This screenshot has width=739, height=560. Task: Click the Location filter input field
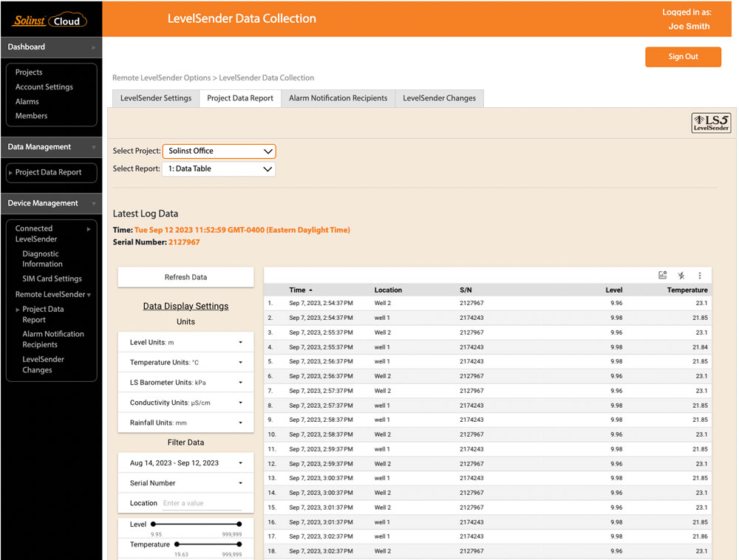point(202,503)
